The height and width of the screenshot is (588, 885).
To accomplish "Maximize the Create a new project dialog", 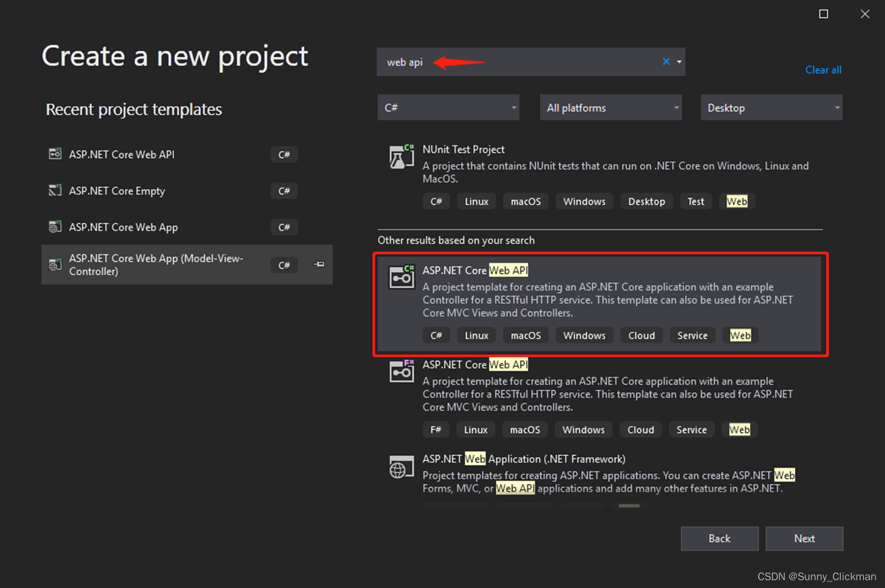I will [824, 14].
